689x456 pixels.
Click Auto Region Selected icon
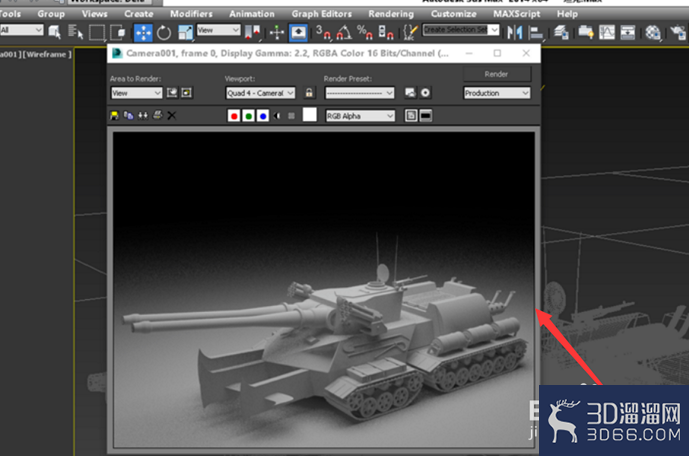tap(186, 93)
